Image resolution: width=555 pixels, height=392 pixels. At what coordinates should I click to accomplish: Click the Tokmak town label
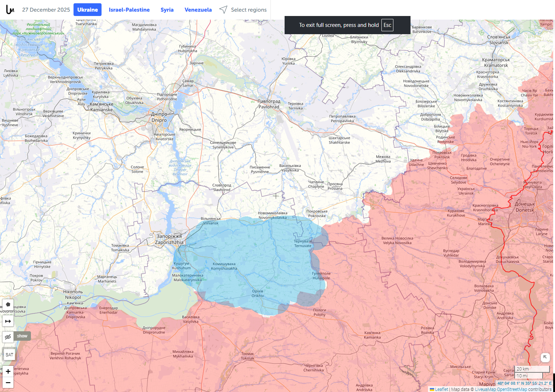tap(247, 356)
